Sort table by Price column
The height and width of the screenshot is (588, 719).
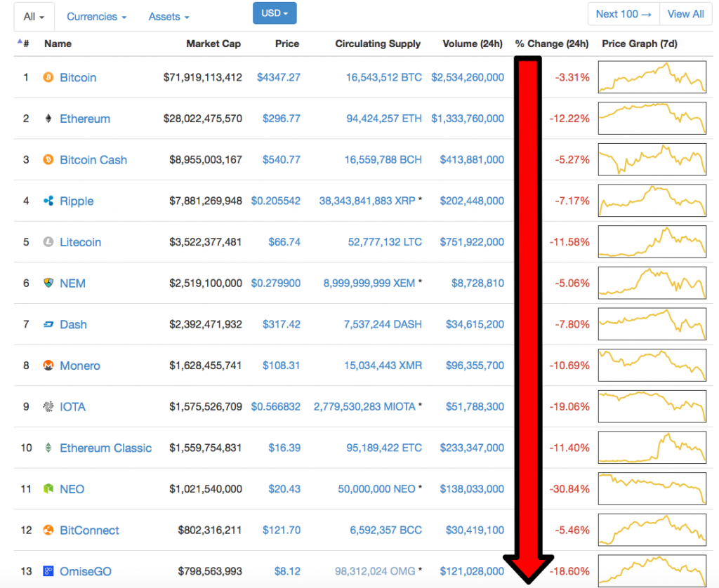pyautogui.click(x=287, y=44)
